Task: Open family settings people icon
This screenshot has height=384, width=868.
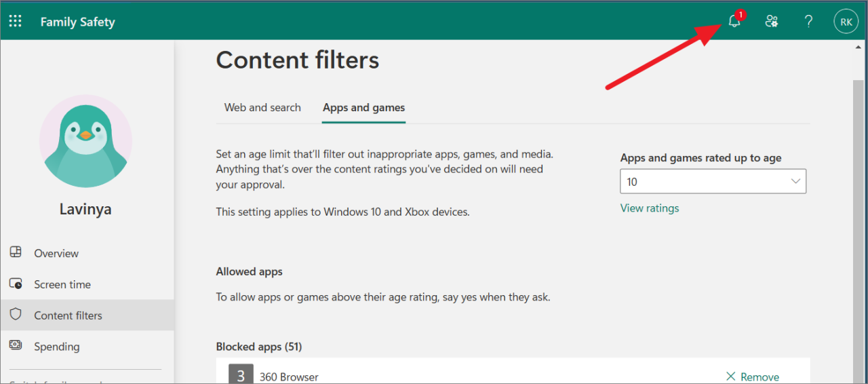Action: pyautogui.click(x=772, y=21)
